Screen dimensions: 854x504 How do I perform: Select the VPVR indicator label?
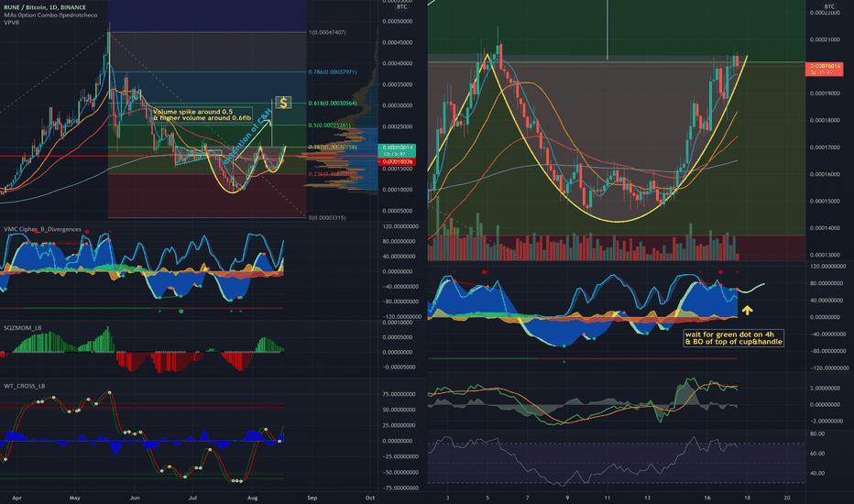11,23
